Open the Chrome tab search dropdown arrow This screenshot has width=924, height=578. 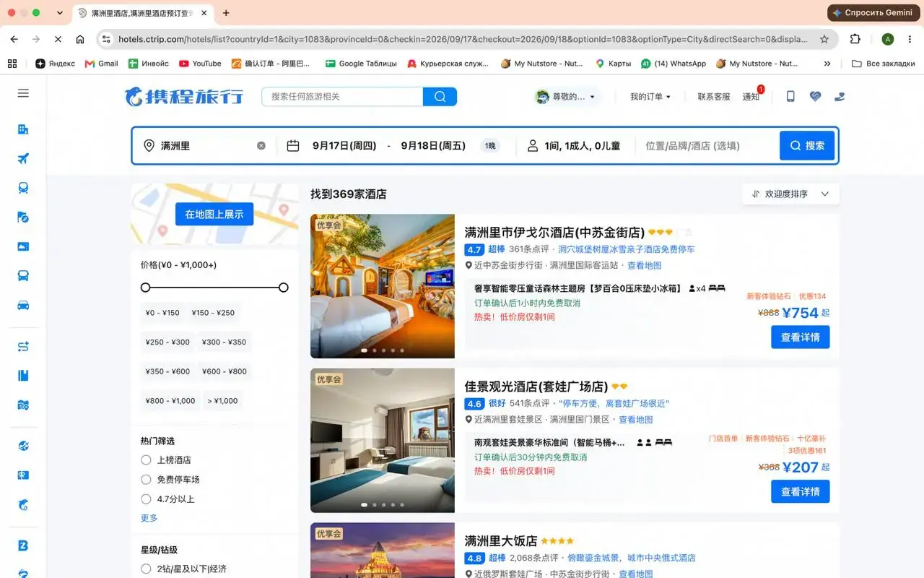(x=59, y=13)
